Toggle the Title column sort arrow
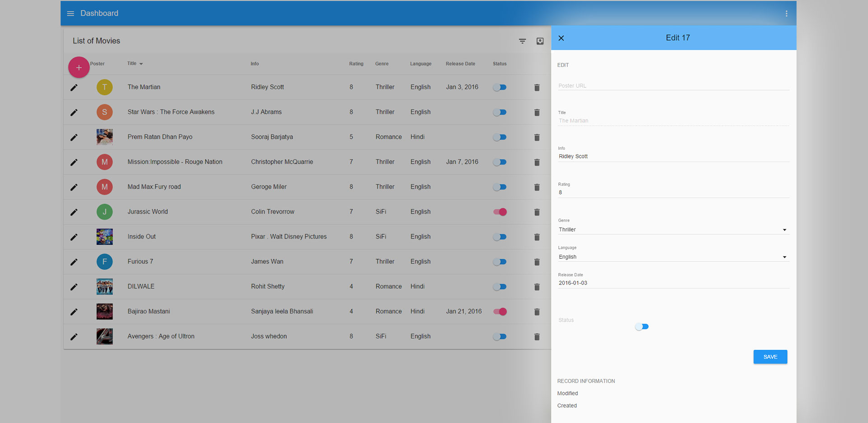This screenshot has height=423, width=868. (140, 63)
